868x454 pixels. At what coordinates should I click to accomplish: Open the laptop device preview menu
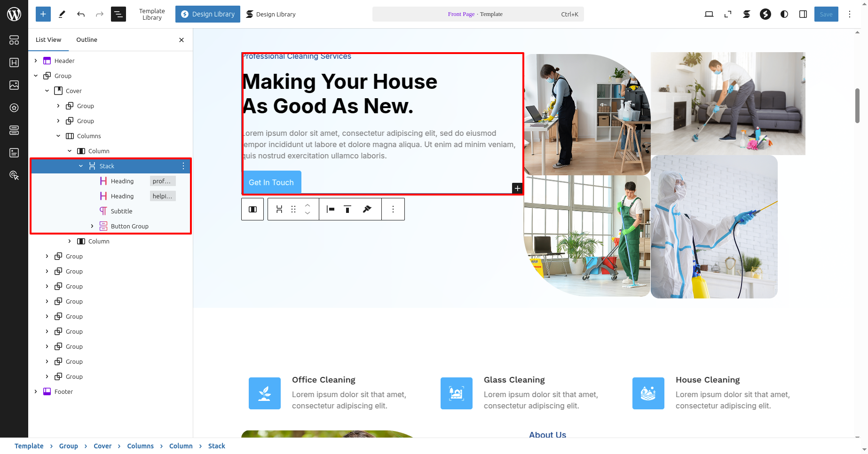pos(709,14)
